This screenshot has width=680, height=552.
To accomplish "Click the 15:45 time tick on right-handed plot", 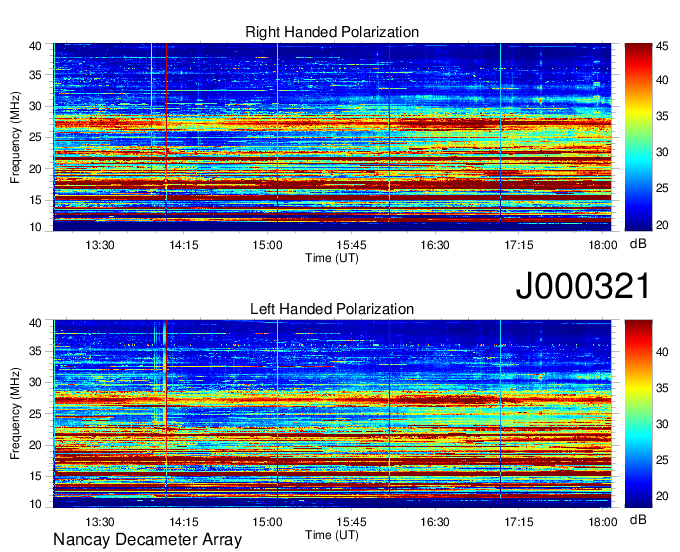I will 351,245.
